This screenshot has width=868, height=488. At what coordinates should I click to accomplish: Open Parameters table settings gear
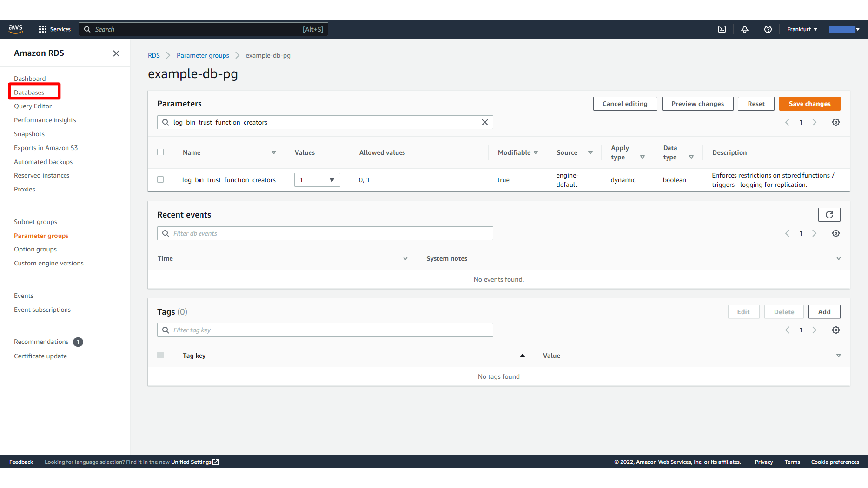[836, 122]
